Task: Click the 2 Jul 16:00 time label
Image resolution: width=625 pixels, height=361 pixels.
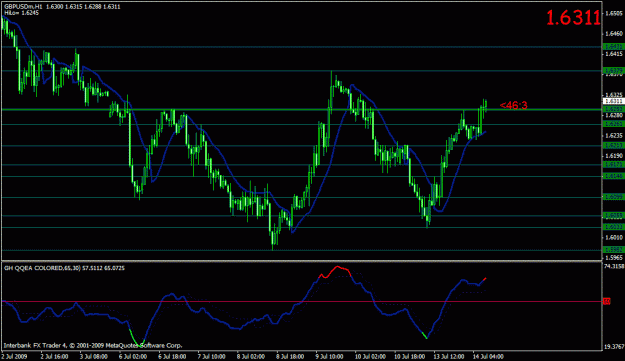Action: (x=54, y=356)
